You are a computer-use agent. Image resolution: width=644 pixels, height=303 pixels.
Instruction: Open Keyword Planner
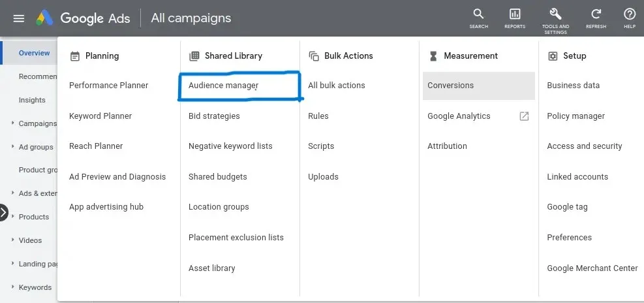coord(100,116)
